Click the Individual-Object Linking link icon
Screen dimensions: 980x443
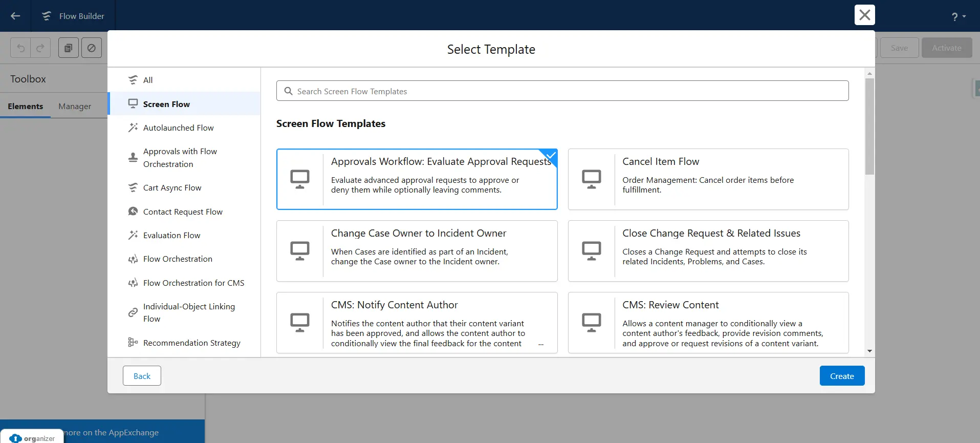[x=133, y=312]
